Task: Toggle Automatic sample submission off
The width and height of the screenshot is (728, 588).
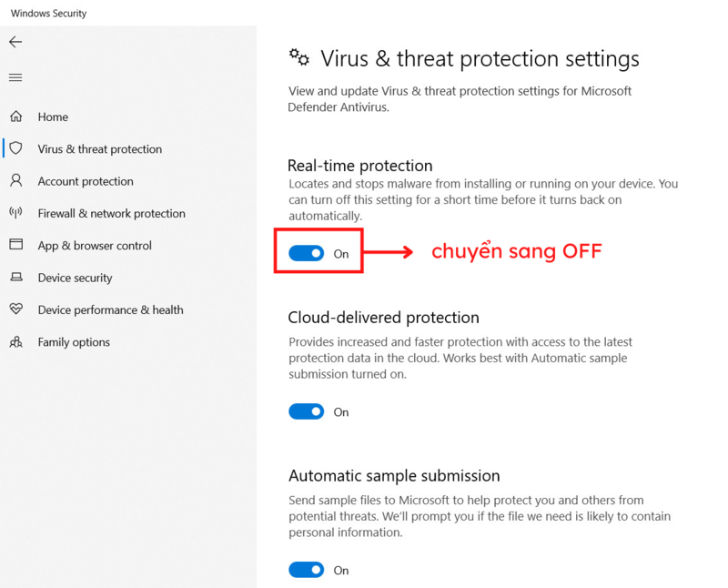Action: click(x=307, y=570)
